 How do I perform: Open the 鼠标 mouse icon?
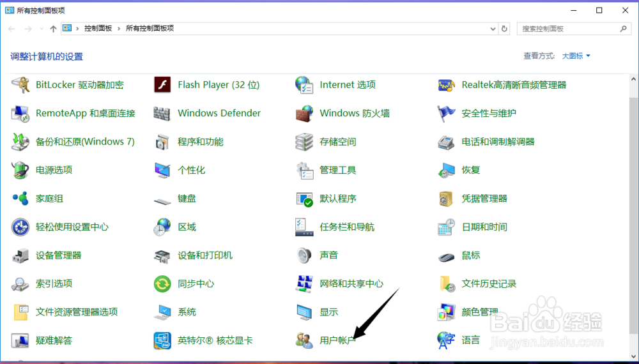coord(446,257)
